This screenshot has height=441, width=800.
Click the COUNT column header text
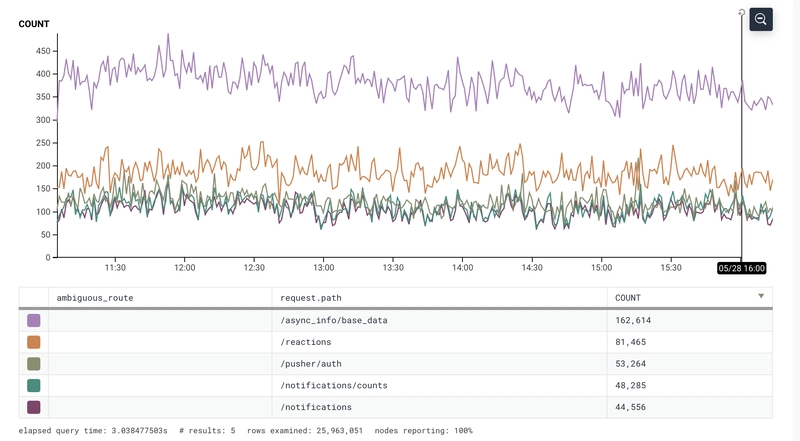pyautogui.click(x=628, y=298)
